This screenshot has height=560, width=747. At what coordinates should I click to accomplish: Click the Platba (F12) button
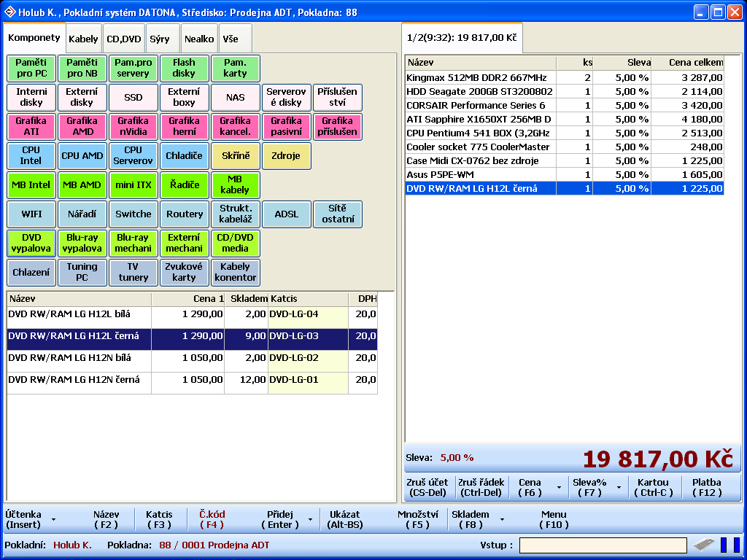(707, 488)
